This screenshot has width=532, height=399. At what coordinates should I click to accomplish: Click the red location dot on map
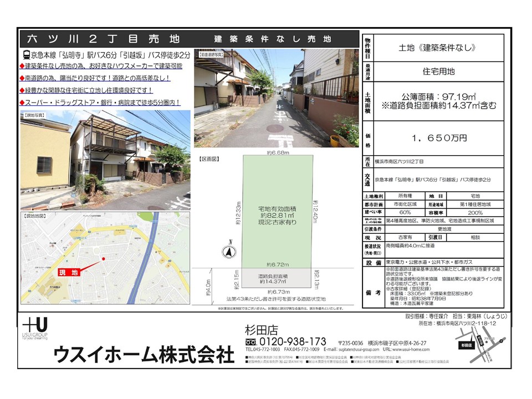[x=103, y=259]
